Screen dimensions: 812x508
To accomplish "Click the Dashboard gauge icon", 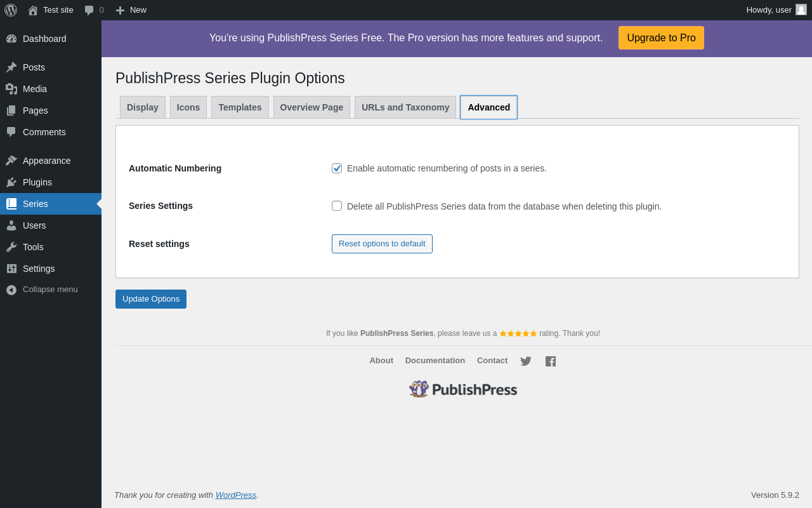I will (x=11, y=39).
